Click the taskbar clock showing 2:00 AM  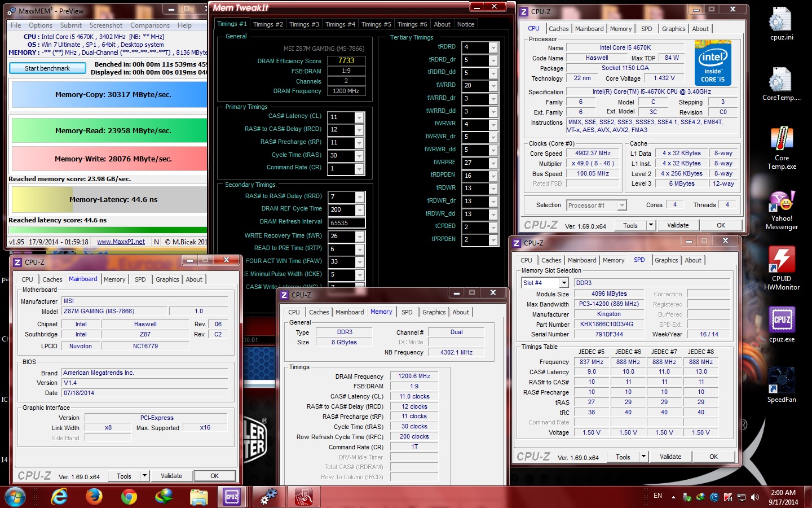click(783, 497)
